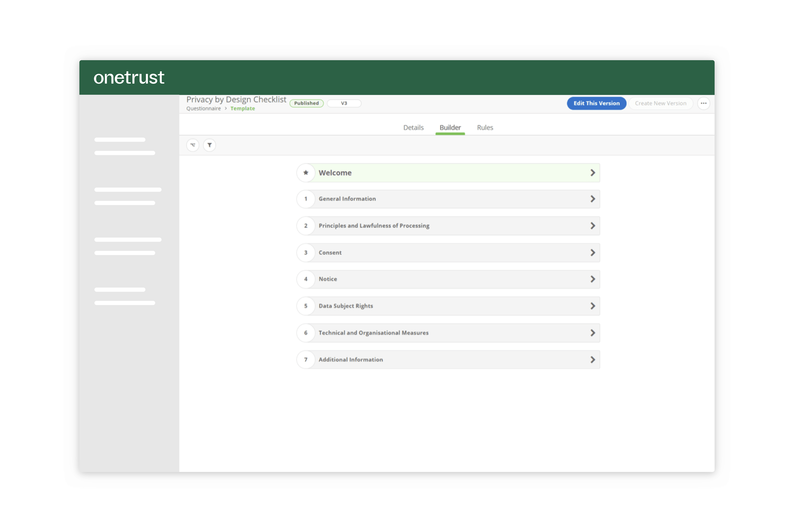The image size is (794, 532).
Task: Expand Technical and Organisational Measures chevron
Action: [593, 333]
